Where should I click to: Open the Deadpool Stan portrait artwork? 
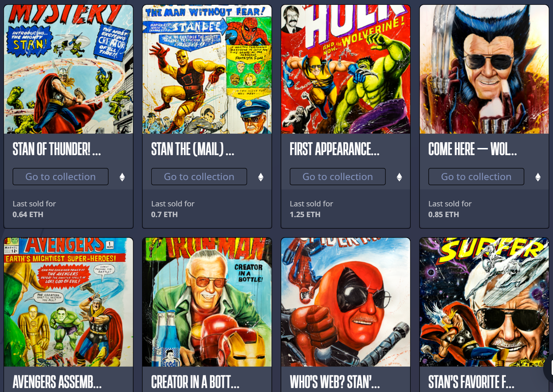346,302
